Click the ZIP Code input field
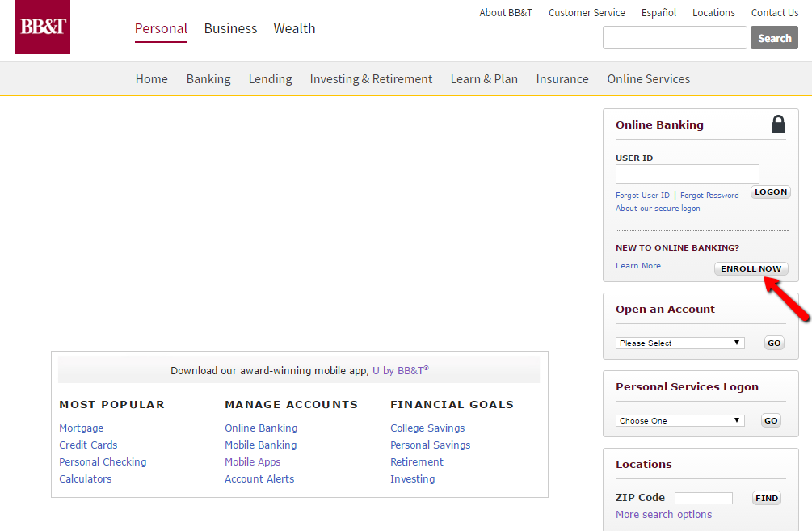This screenshot has width=812, height=531. pos(703,498)
